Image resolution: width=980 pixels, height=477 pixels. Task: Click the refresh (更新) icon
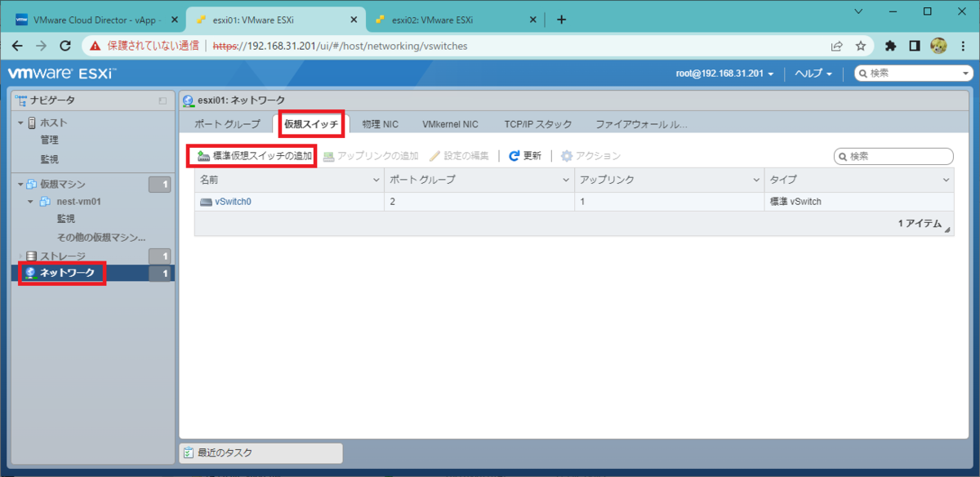click(514, 156)
